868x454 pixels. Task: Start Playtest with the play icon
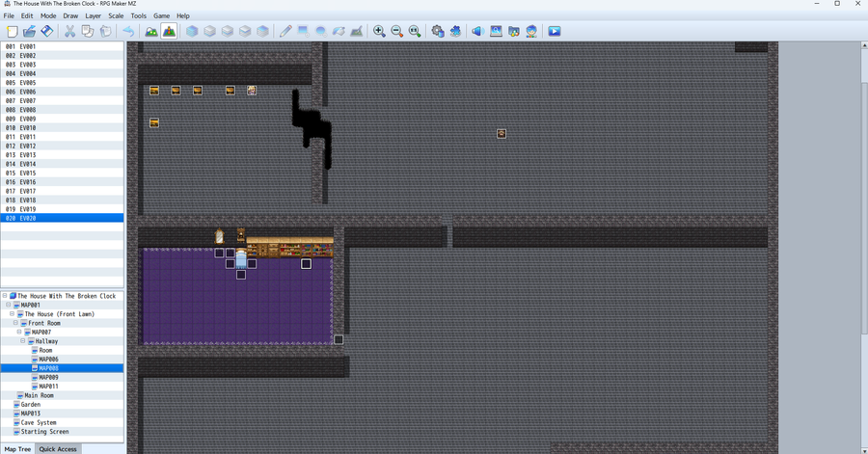coord(555,32)
